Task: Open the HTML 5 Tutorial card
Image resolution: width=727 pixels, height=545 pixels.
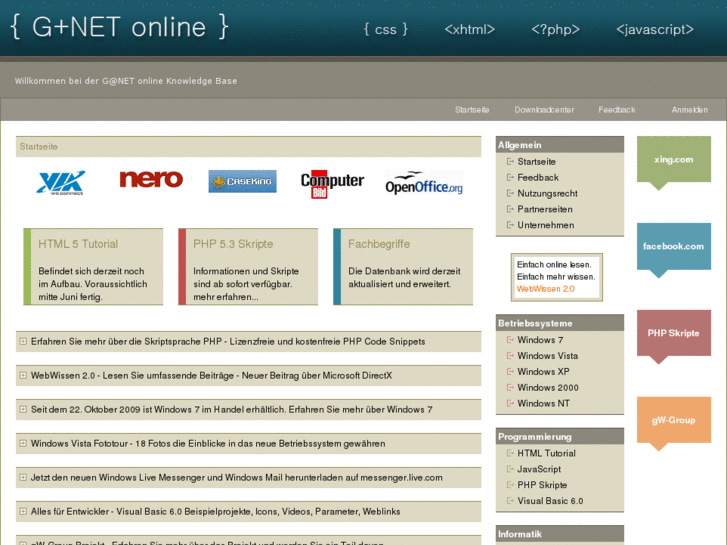Action: 93,267
